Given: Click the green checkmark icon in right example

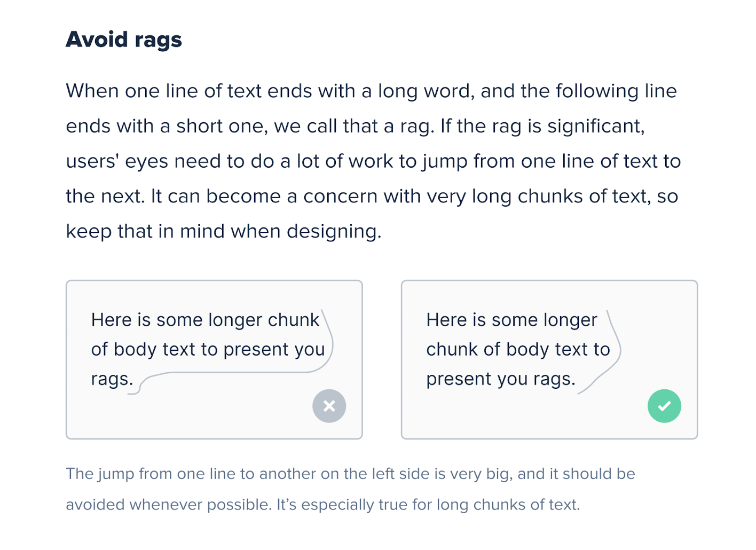Looking at the screenshot, I should 664,406.
